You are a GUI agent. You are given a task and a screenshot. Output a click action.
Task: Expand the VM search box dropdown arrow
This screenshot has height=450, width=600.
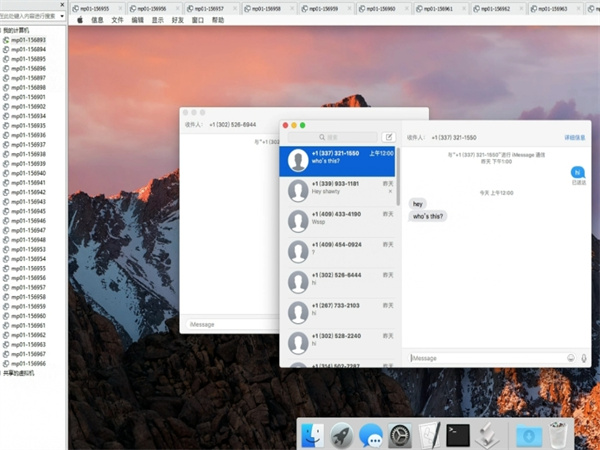[x=62, y=16]
